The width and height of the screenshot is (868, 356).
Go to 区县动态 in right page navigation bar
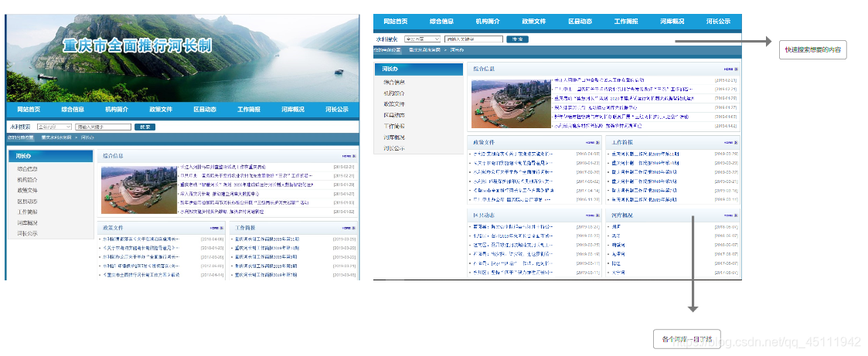tap(580, 21)
